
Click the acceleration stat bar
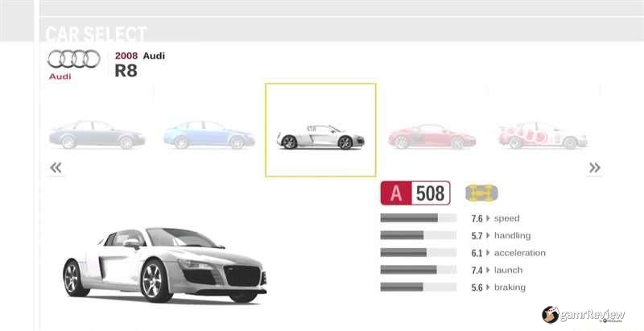418,253
